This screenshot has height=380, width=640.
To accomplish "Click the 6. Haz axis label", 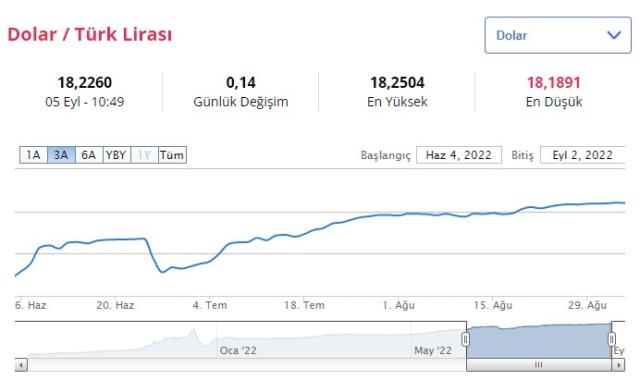I will coord(31,305).
